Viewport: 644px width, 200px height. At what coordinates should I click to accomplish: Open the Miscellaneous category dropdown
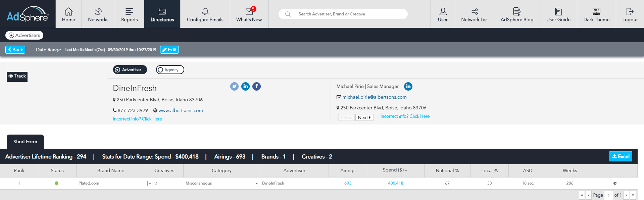[256, 184]
